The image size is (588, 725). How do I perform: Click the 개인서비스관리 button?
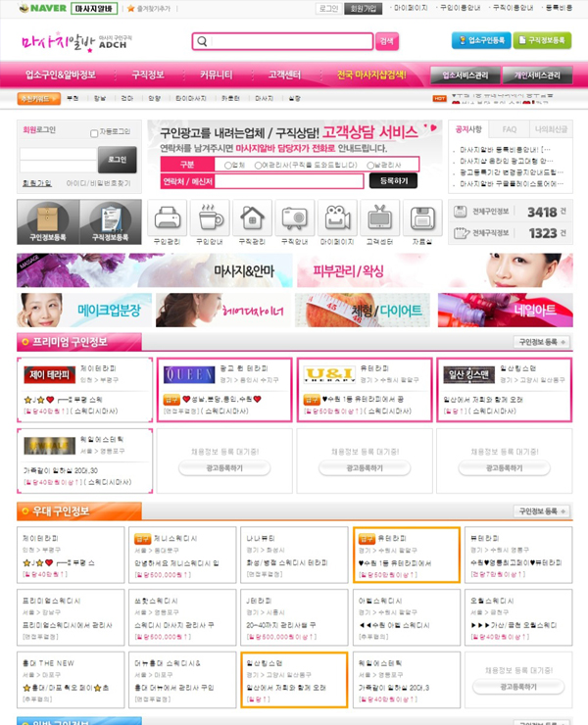[x=537, y=75]
